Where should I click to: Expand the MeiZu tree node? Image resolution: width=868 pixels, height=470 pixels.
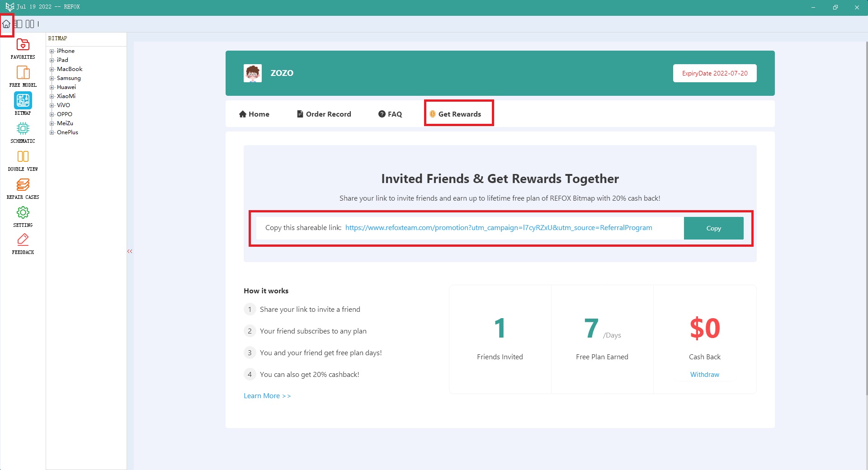point(52,123)
